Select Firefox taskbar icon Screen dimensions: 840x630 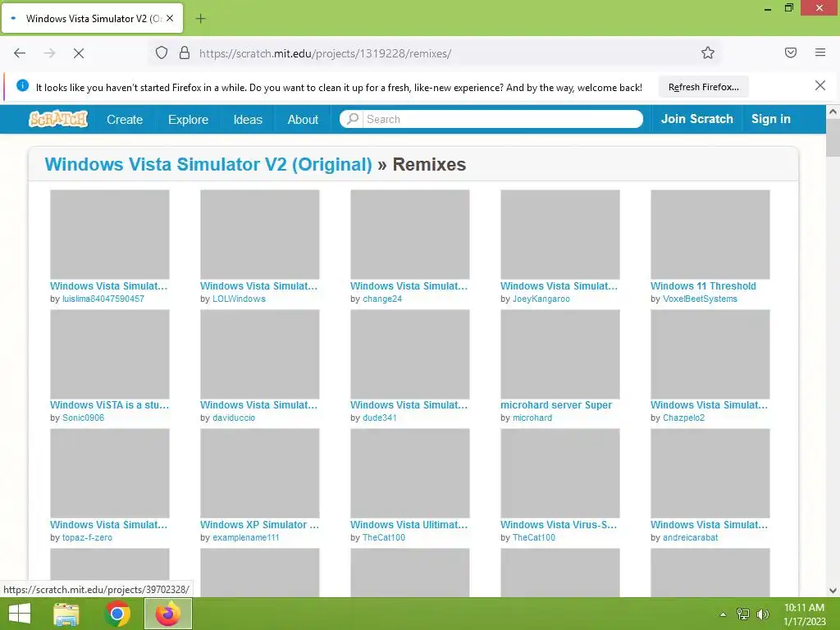(x=168, y=614)
